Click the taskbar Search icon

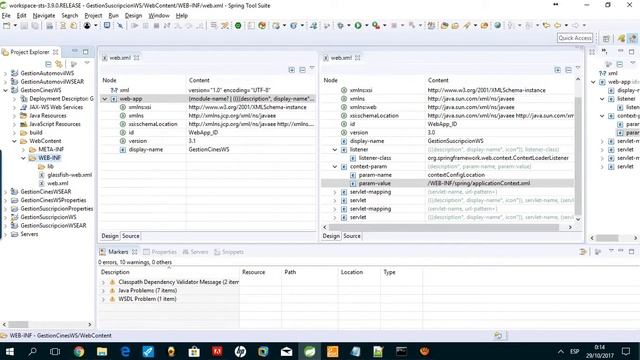click(x=32, y=351)
